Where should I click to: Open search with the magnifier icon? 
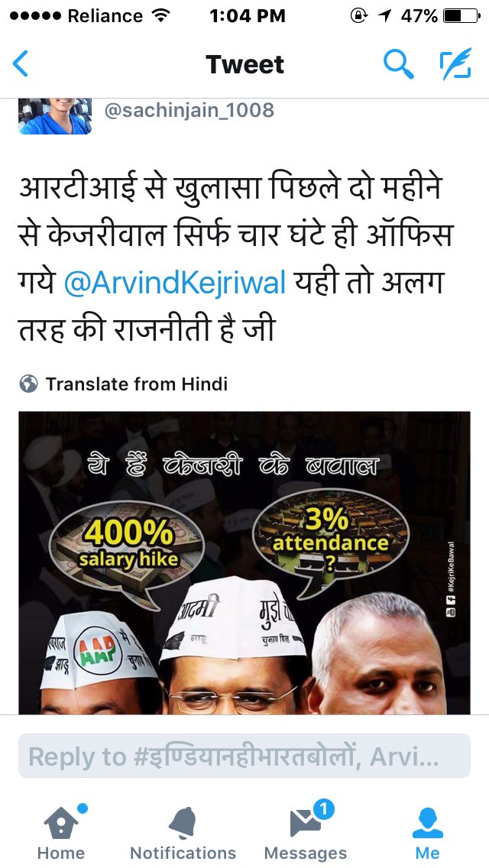coord(398,64)
